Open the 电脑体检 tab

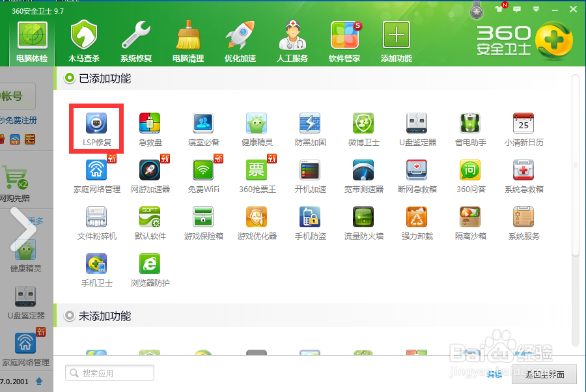pyautogui.click(x=32, y=42)
